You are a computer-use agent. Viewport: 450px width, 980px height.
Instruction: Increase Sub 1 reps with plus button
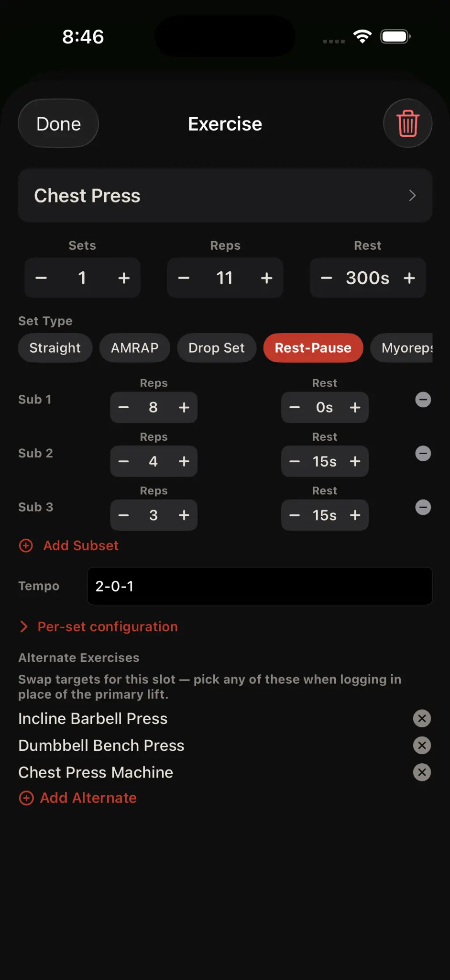click(184, 407)
